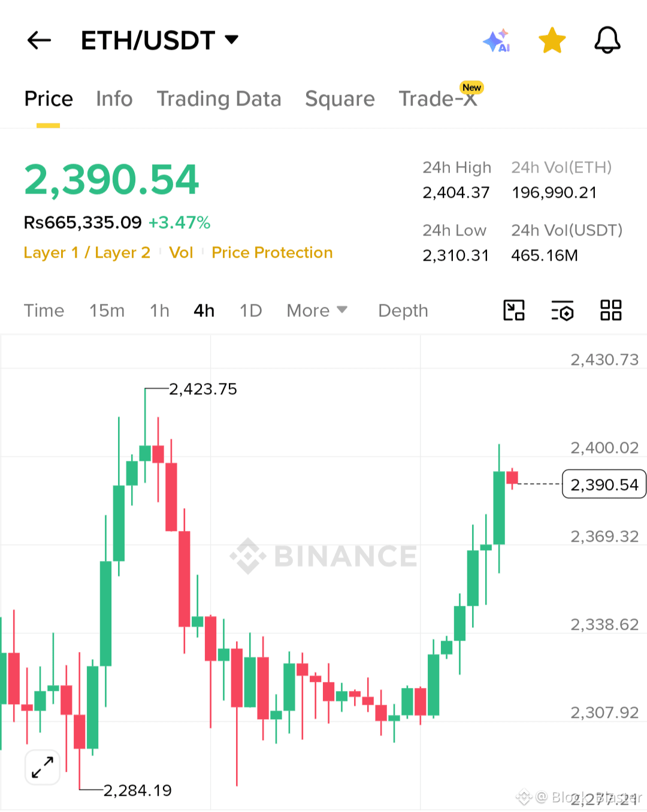The image size is (647, 812).
Task: Go back using the arrow icon
Action: (x=40, y=40)
